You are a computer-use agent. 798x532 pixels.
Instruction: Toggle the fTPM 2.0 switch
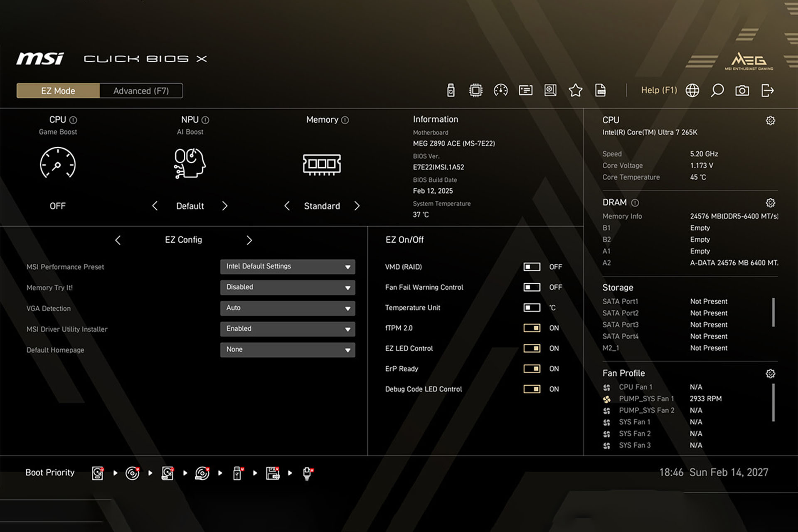tap(532, 328)
